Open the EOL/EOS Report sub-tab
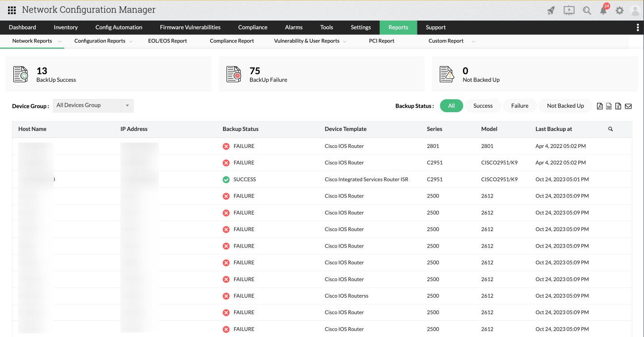This screenshot has width=644, height=337. (x=168, y=41)
